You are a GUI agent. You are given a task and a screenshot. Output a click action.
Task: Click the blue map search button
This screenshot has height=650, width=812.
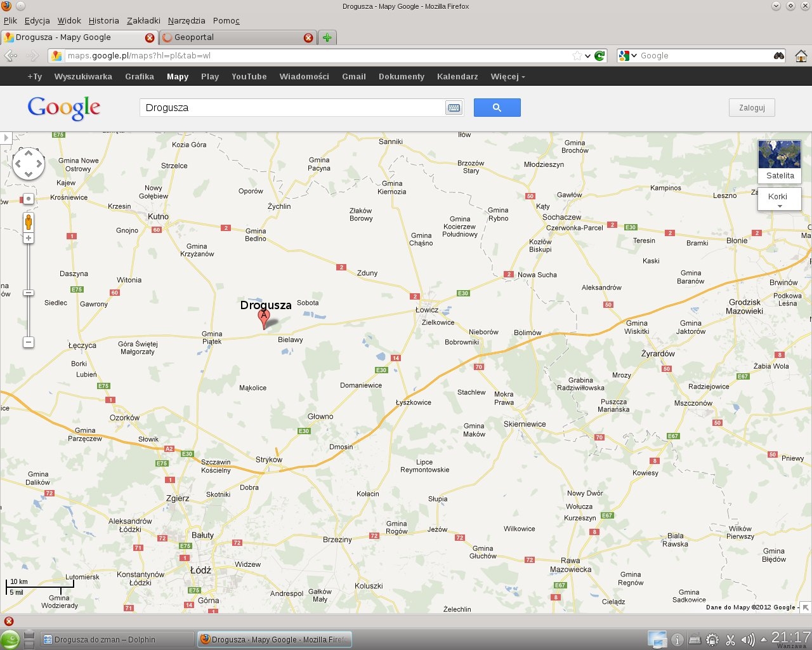(497, 107)
